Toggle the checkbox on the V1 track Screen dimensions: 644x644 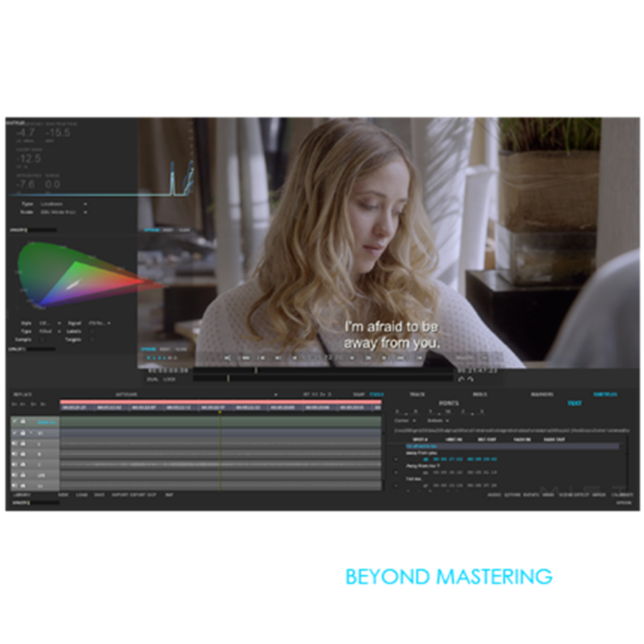click(x=15, y=433)
